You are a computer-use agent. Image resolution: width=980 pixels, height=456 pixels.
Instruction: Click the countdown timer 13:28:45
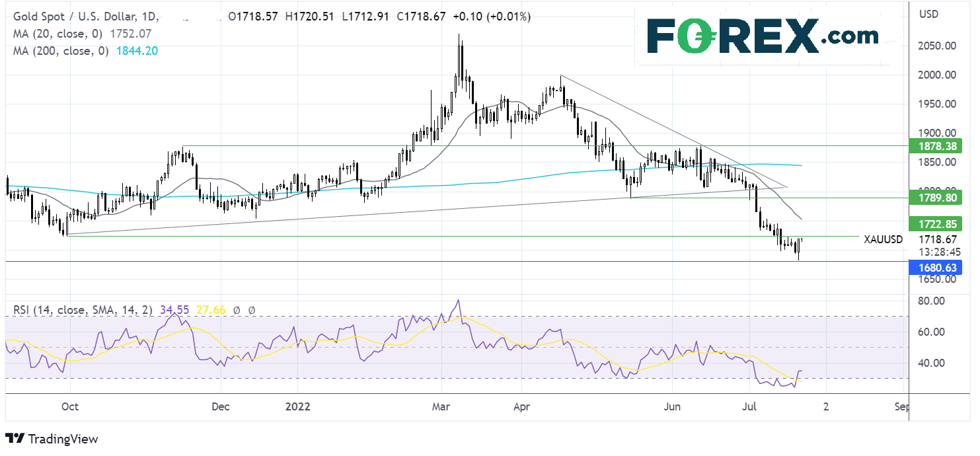pos(938,251)
